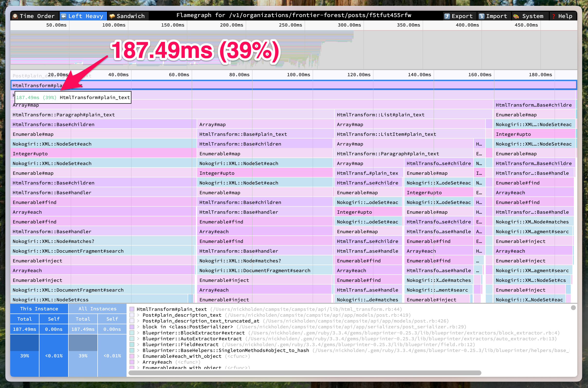
Task: Click the Sandwich view icon
Action: point(112,16)
